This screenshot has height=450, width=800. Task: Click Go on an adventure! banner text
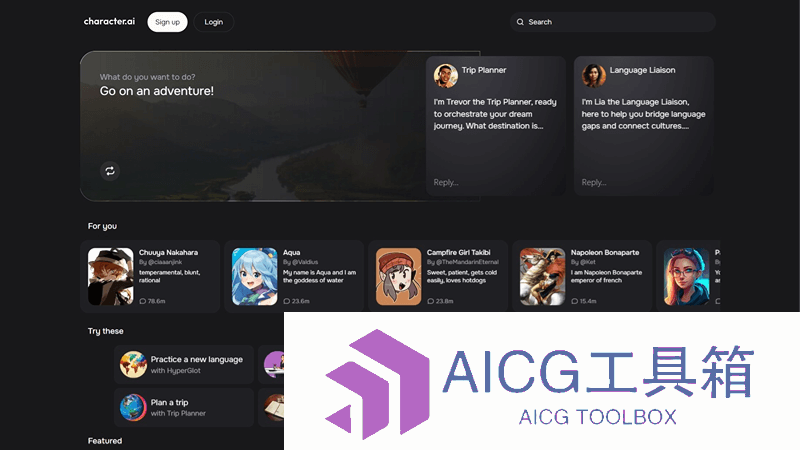[157, 91]
